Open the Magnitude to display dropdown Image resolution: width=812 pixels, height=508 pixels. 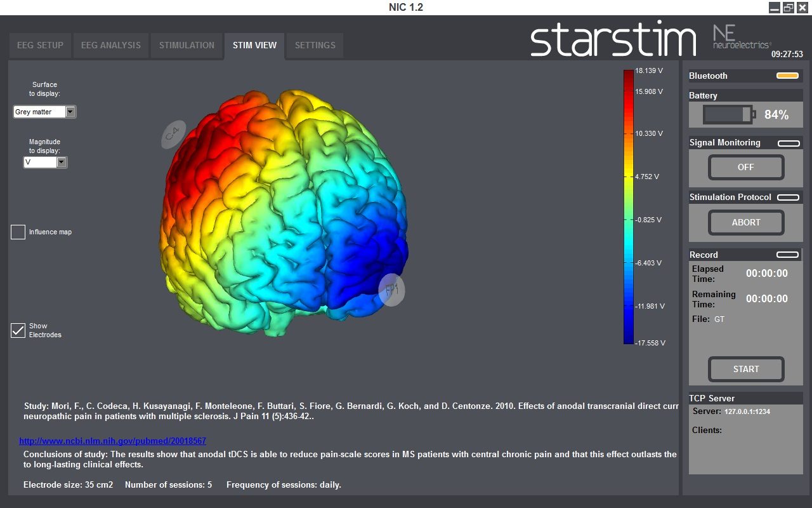(45, 162)
